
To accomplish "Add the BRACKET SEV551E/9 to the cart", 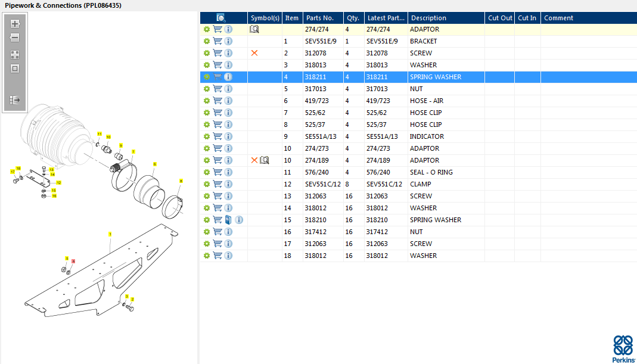I will pyautogui.click(x=217, y=41).
